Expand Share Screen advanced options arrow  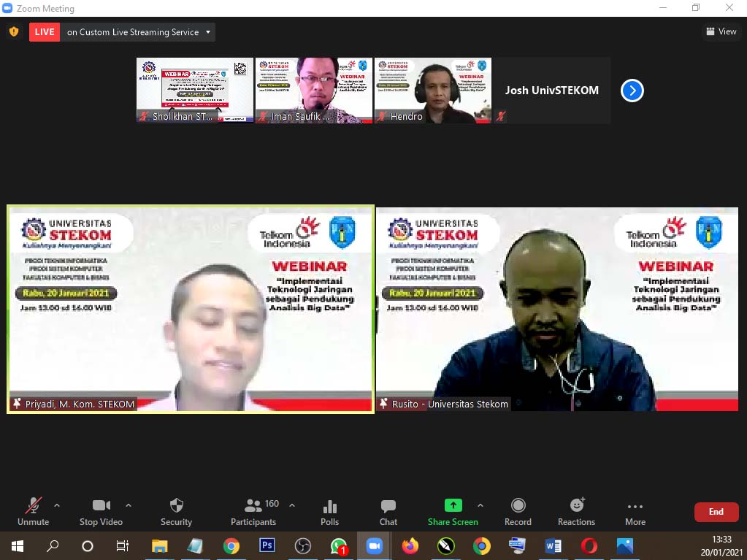point(480,505)
